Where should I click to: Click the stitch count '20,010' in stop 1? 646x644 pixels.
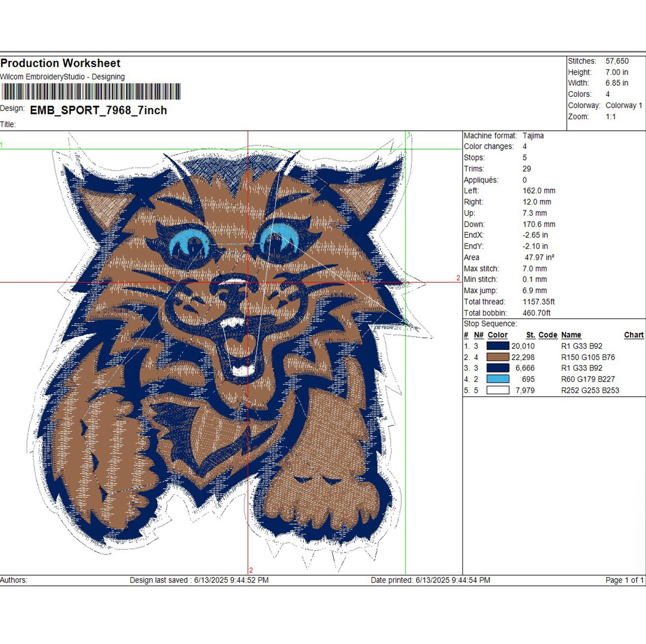pos(523,346)
